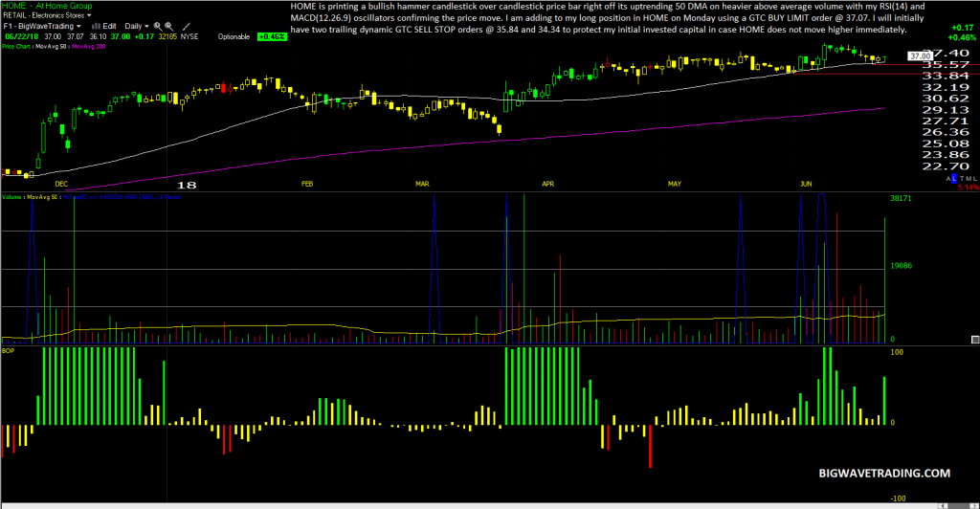Click the 19086 volume scale label
Screen dimensions: 980x509
click(901, 266)
